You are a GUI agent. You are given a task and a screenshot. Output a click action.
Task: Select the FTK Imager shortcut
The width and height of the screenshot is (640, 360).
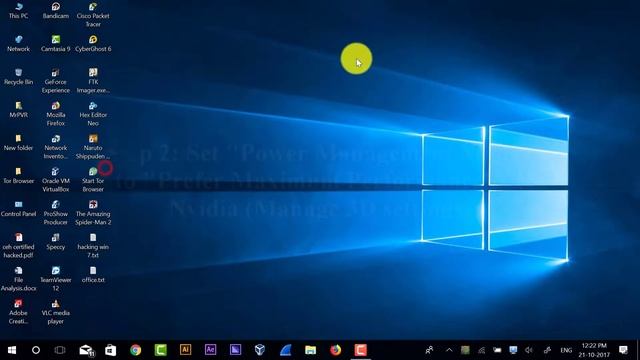(x=93, y=81)
